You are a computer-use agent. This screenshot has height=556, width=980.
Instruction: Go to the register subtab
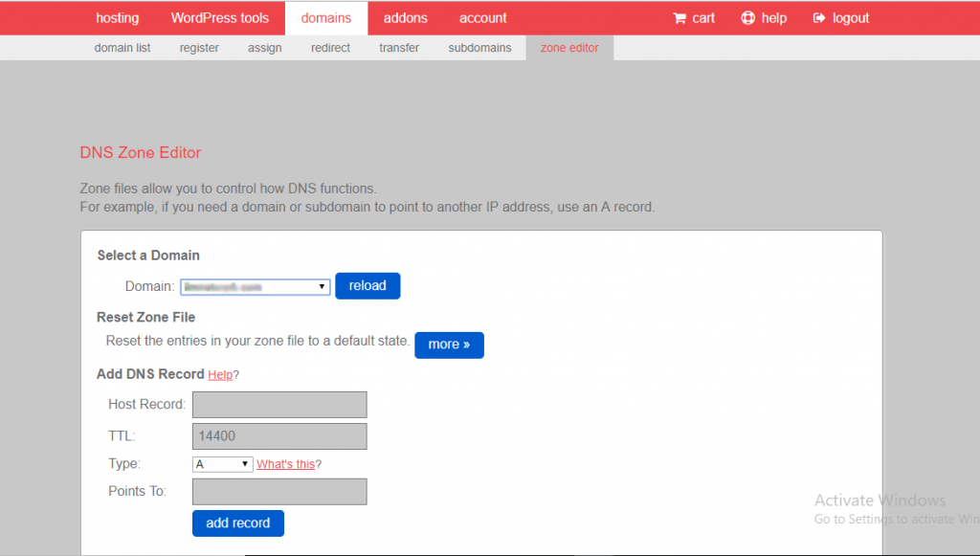click(x=199, y=48)
